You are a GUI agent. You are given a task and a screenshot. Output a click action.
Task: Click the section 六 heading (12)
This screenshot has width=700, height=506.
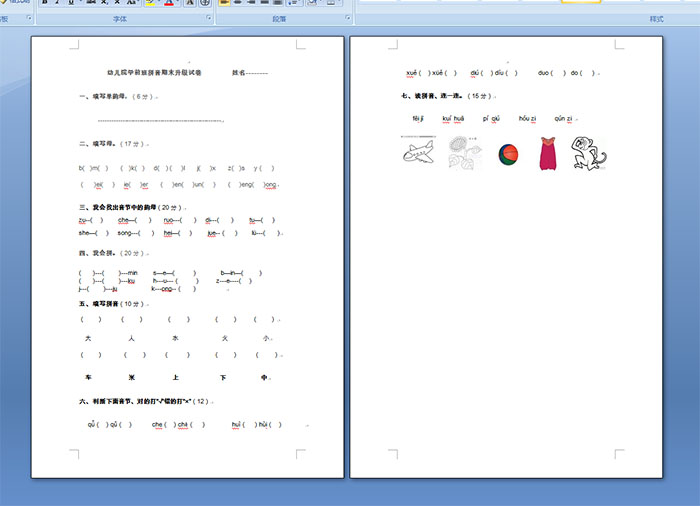pyautogui.click(x=146, y=401)
